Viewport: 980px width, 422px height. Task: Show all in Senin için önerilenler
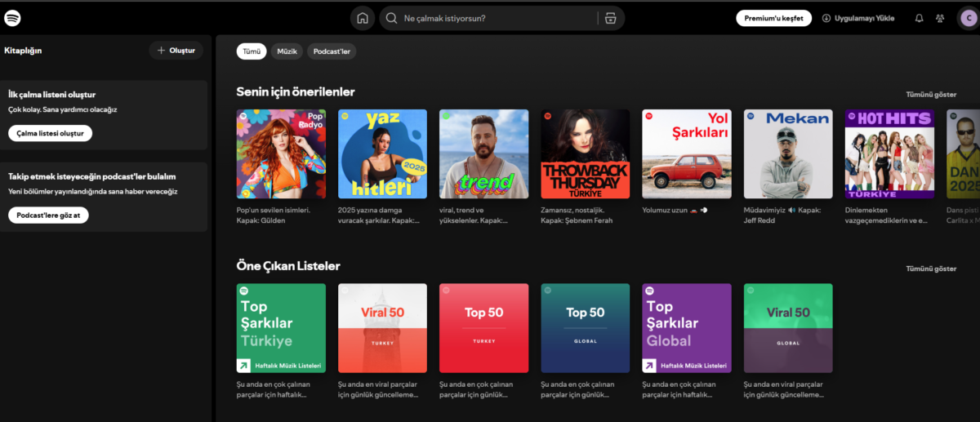tap(930, 95)
